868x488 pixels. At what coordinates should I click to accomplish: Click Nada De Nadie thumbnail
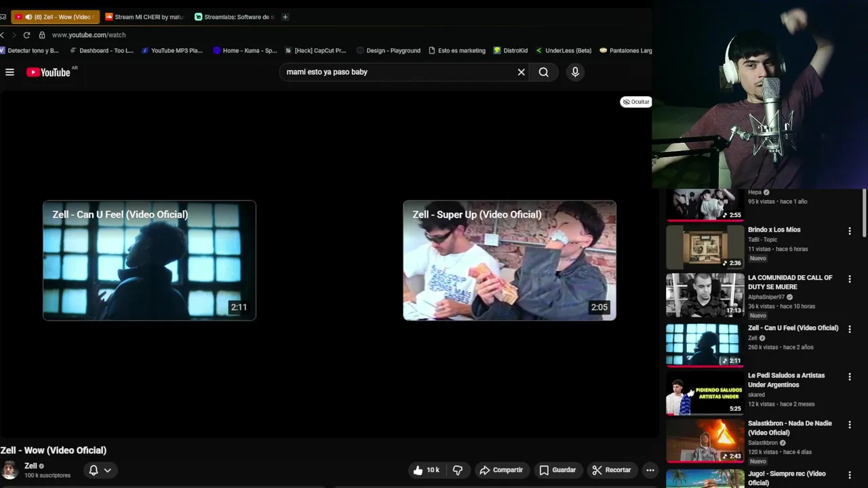pos(705,441)
